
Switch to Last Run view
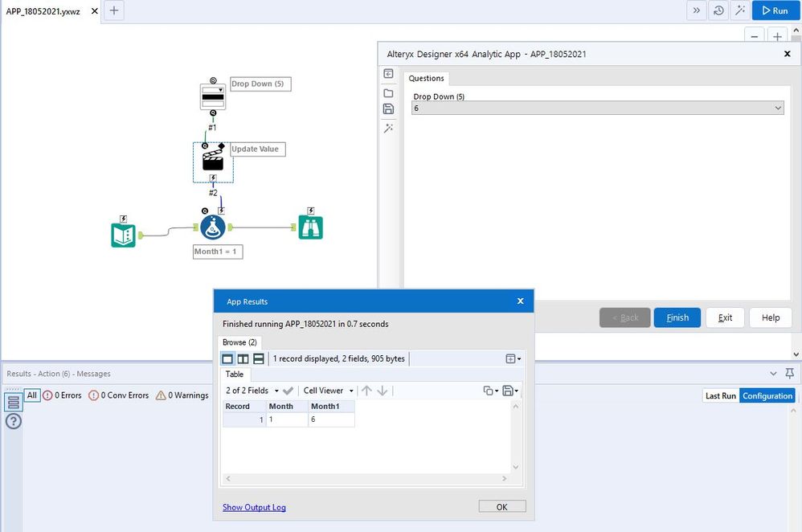click(x=721, y=396)
